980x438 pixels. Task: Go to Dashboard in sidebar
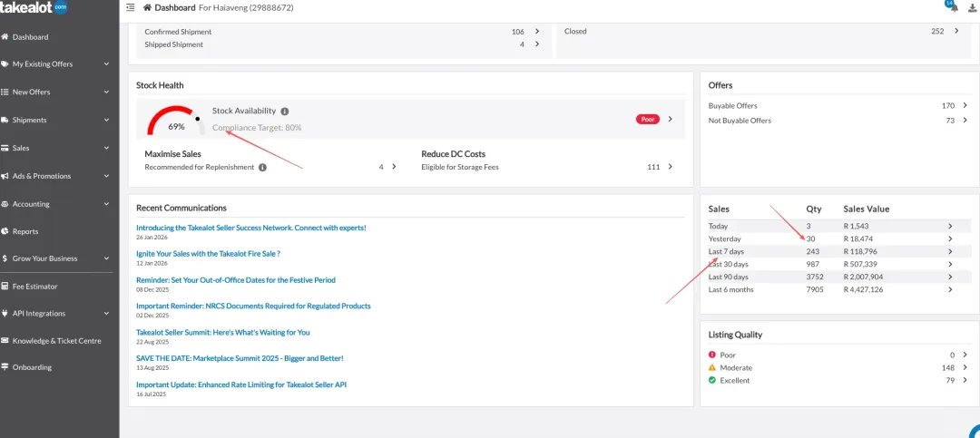[x=30, y=37]
